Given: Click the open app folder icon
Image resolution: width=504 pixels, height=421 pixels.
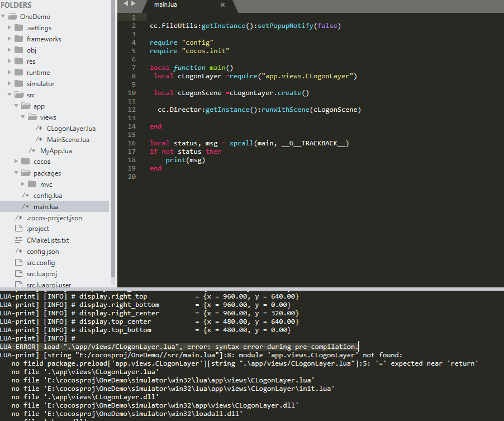Looking at the screenshot, I should coord(26,106).
